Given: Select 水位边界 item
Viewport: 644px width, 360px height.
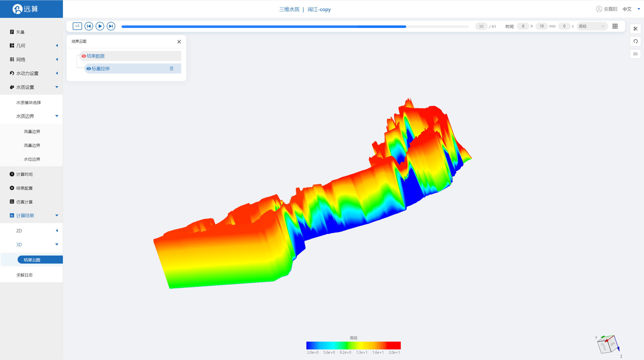Looking at the screenshot, I should click(31, 159).
